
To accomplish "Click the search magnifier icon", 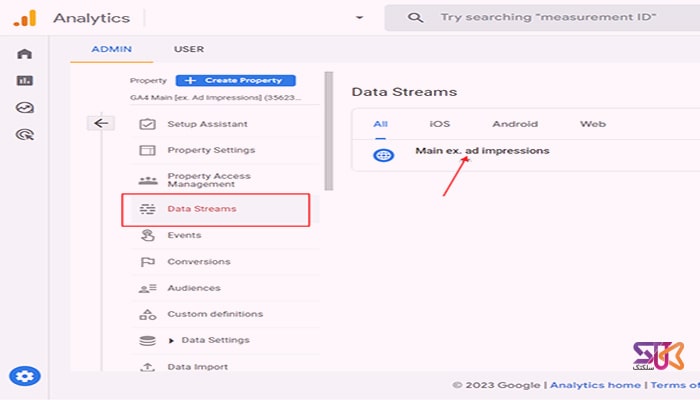I will tap(415, 17).
